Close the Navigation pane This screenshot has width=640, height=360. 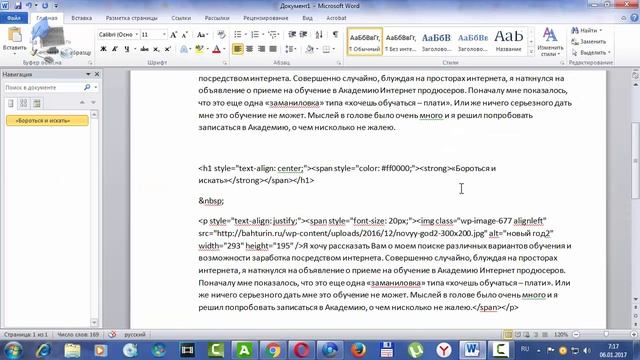click(x=97, y=74)
